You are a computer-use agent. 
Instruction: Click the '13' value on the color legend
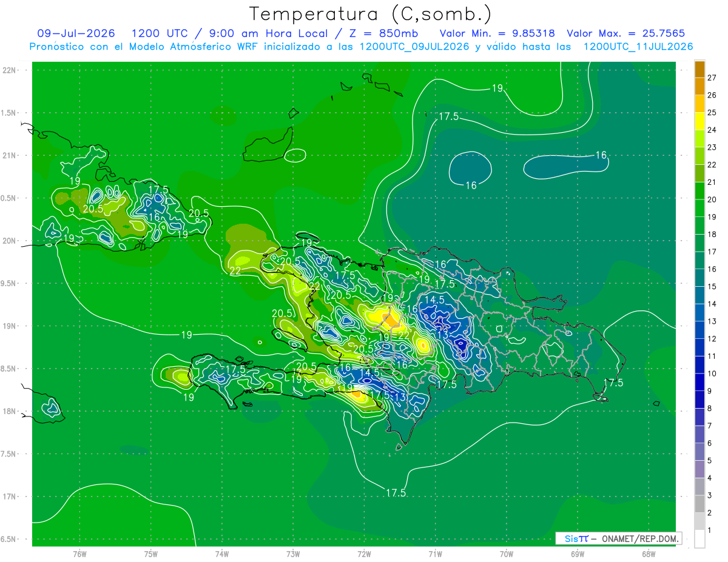(712, 321)
